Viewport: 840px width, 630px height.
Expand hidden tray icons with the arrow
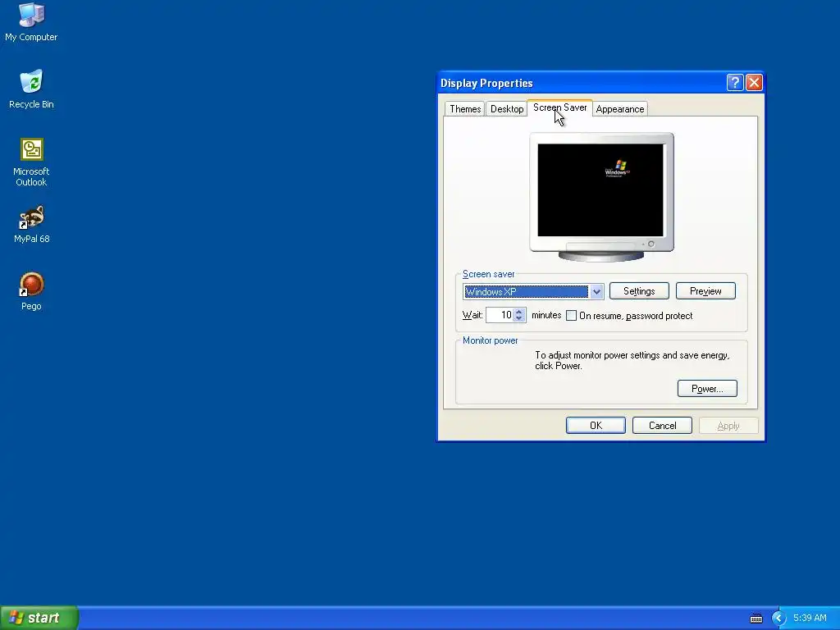[x=778, y=619]
